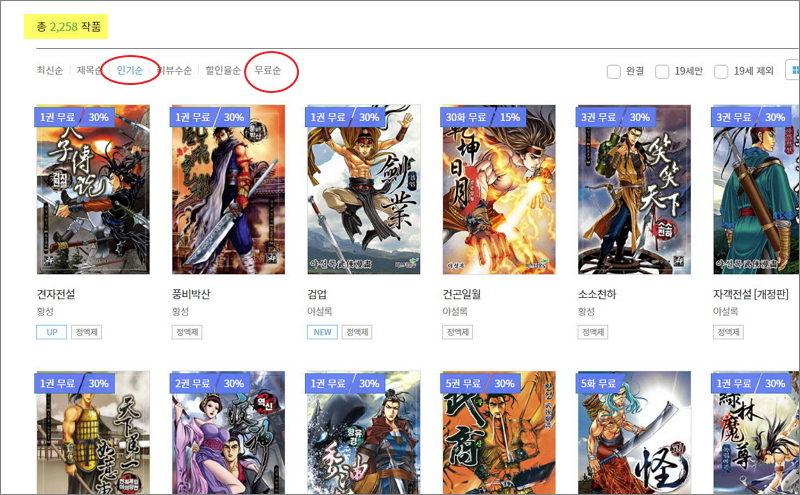Enable the 19세만 filter checkbox
Image resolution: width=800 pixels, height=495 pixels.
click(662, 71)
